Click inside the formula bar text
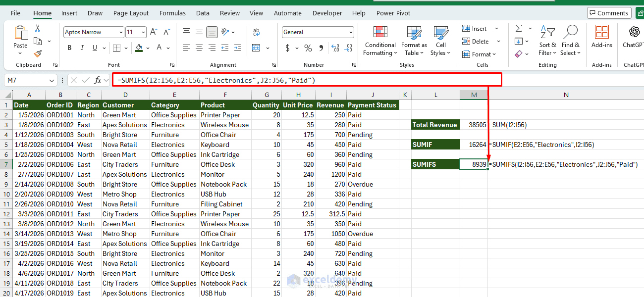Screen dimensions: 644x297 point(216,80)
